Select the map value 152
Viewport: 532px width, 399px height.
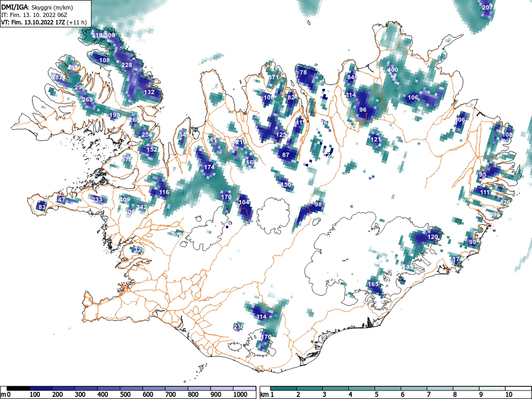(152, 149)
